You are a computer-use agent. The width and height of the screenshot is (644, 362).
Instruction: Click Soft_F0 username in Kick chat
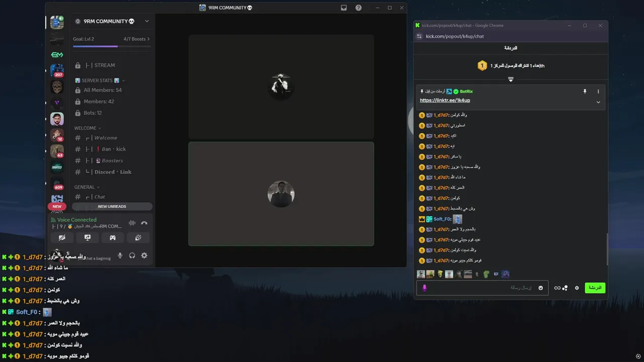click(x=442, y=219)
